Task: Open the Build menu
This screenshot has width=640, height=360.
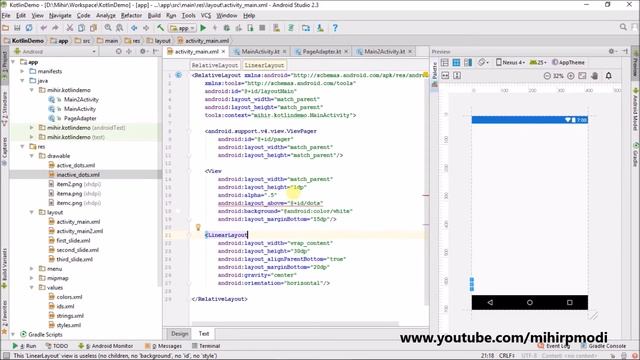Action: [x=154, y=16]
